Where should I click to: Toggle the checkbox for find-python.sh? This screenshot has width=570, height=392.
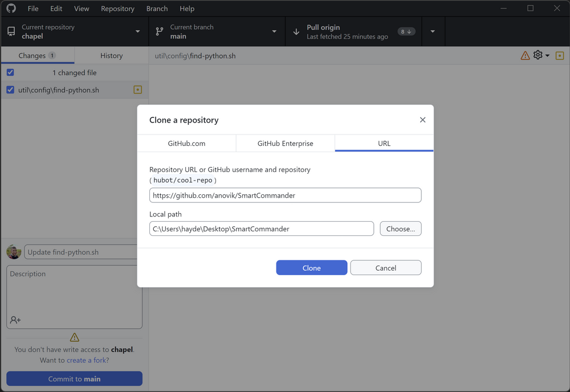coord(9,89)
